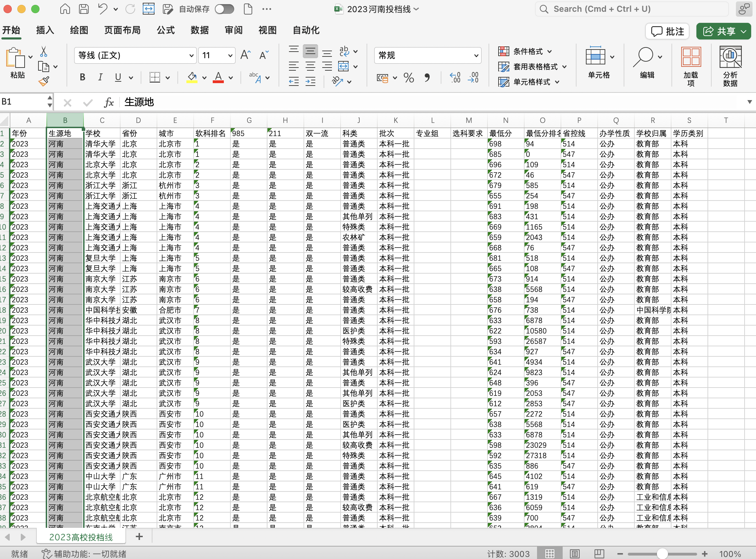The height and width of the screenshot is (559, 756).
Task: Expand the number format combo box
Action: 476,55
